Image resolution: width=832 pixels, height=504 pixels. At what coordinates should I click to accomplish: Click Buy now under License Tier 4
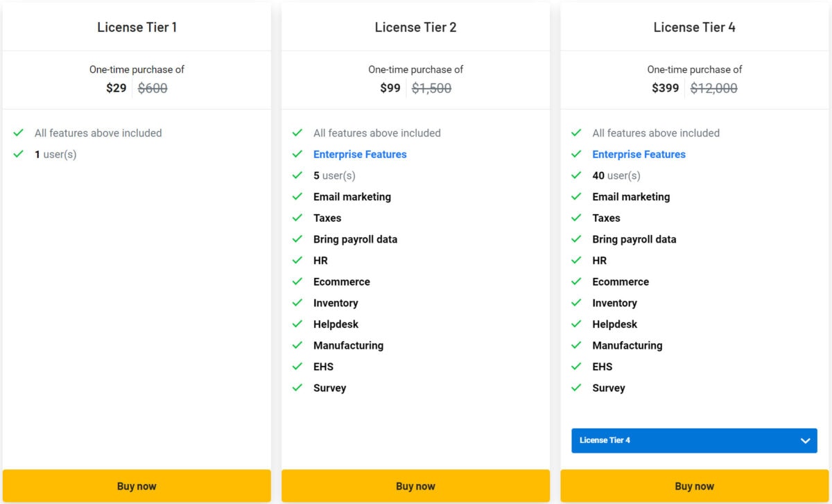tap(694, 486)
